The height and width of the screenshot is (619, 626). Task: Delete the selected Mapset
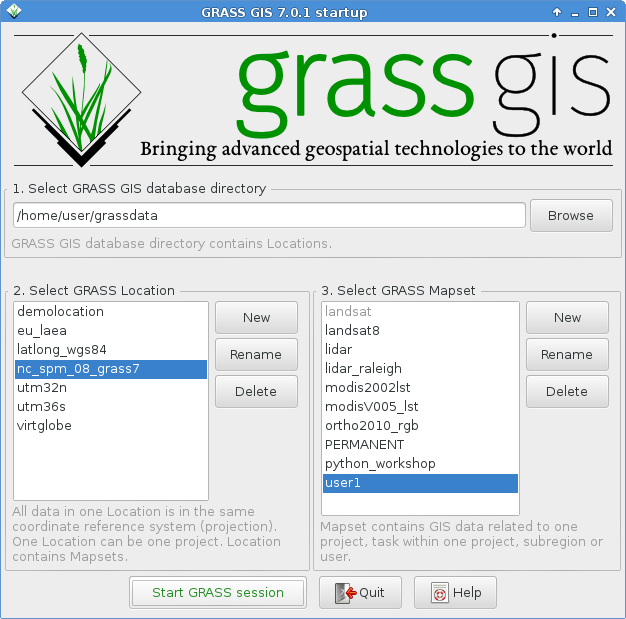pos(567,391)
